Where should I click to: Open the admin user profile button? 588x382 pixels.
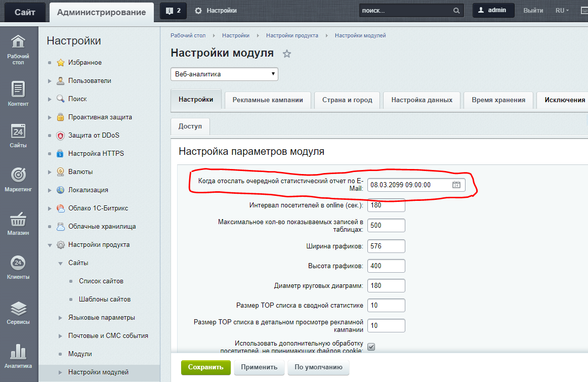[493, 11]
